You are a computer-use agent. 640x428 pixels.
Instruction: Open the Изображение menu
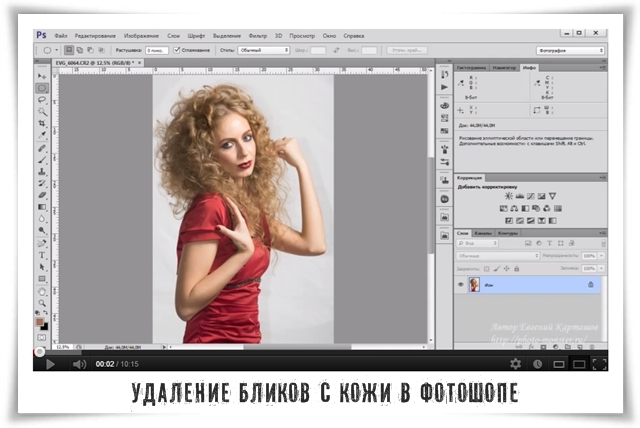[141, 36]
